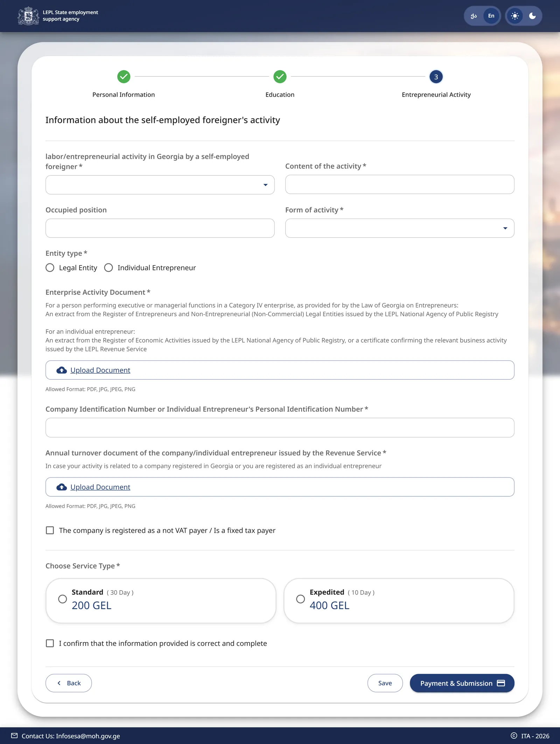
Task: Open the labor/entrepreneurial activity dropdown
Action: click(x=160, y=185)
